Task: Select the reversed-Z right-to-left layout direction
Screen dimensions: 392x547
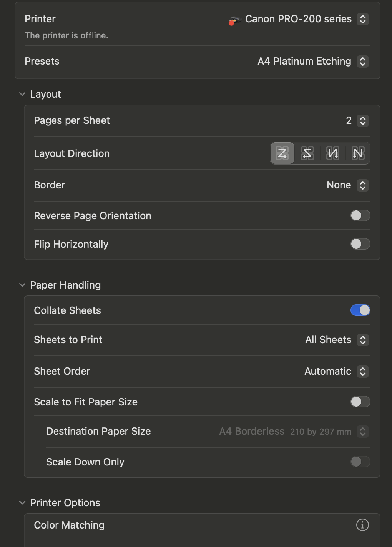Action: [307, 153]
